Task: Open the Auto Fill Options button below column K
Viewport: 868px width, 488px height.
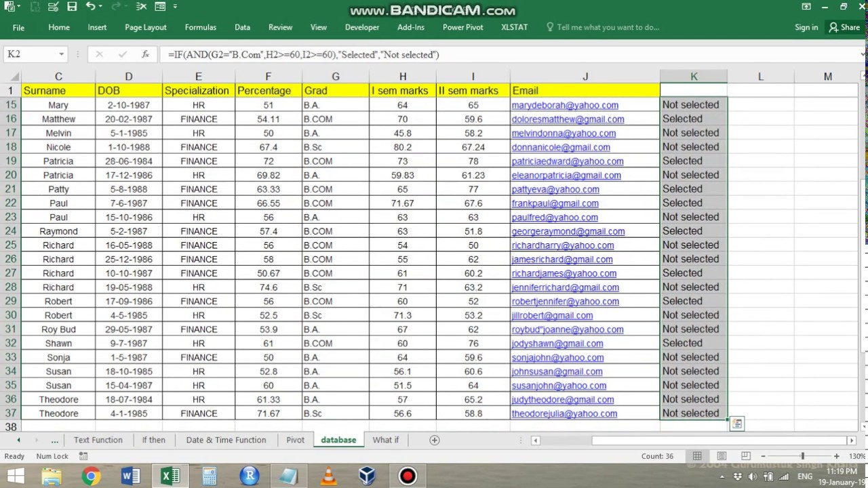Action: [x=736, y=424]
